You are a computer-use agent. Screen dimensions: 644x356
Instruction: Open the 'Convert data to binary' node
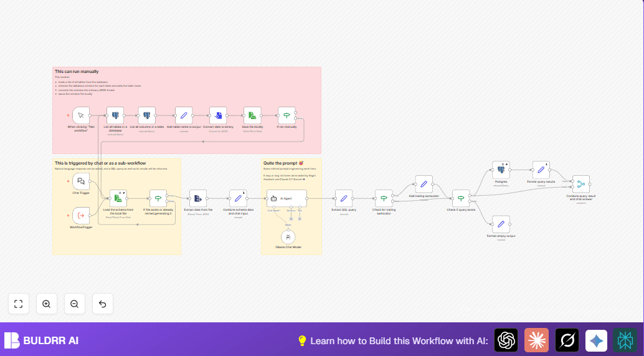click(218, 115)
